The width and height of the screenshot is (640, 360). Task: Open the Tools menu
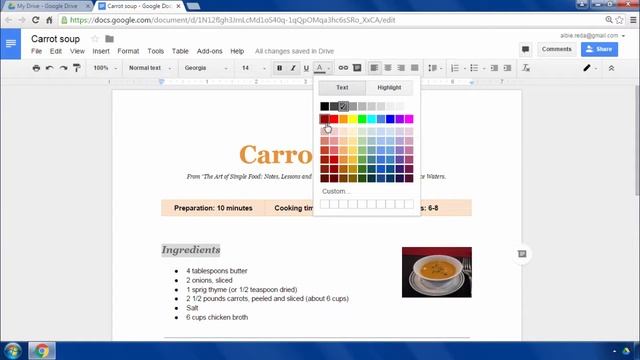pyautogui.click(x=156, y=51)
